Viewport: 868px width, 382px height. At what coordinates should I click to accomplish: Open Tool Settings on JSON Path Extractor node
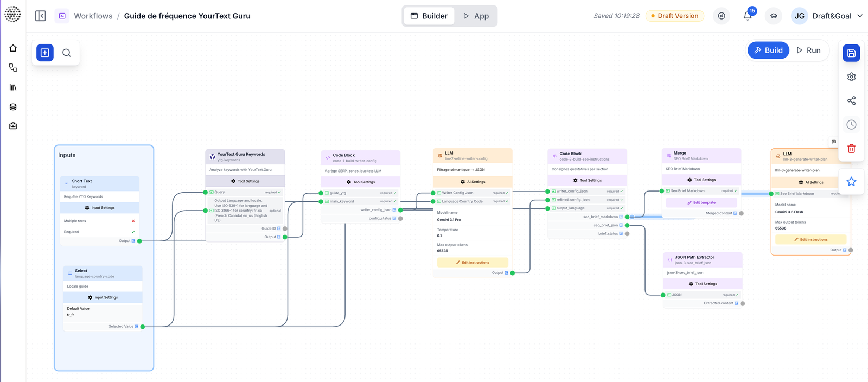(703, 284)
